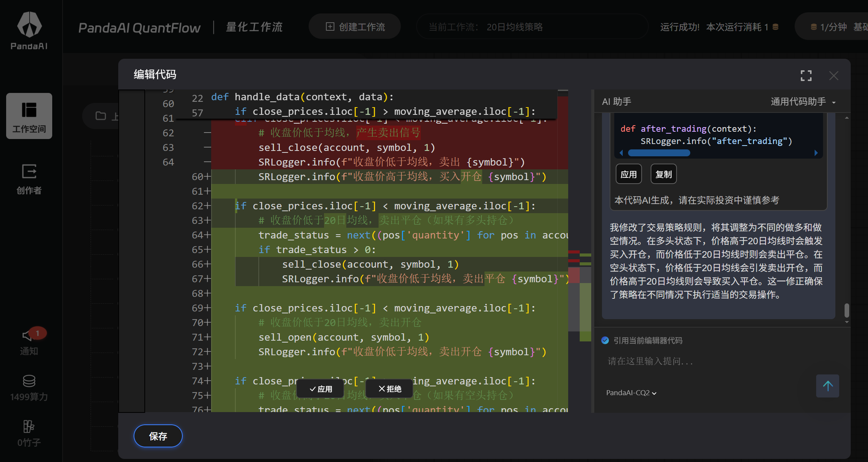Click 复制 copy button in AI assistant
868x462 pixels.
[663, 174]
